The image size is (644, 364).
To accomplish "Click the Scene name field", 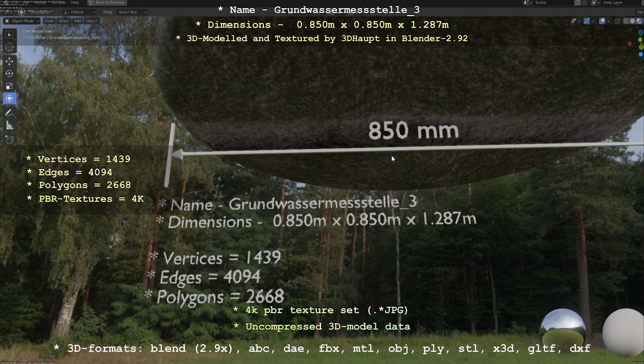I will pyautogui.click(x=554, y=2).
